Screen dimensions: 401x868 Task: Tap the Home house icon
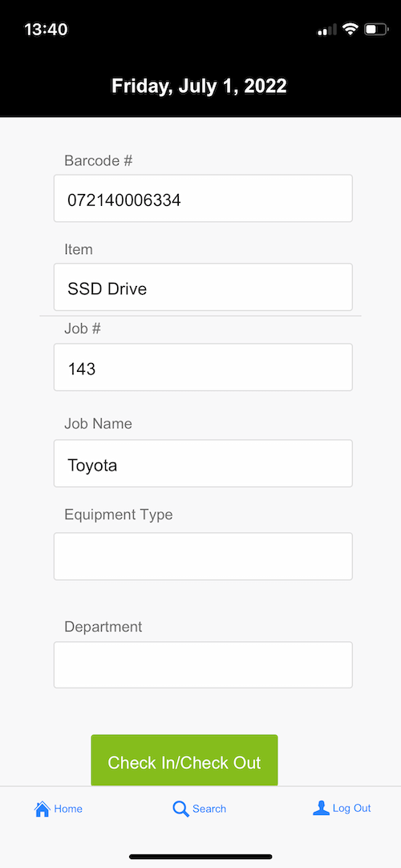coord(42,809)
